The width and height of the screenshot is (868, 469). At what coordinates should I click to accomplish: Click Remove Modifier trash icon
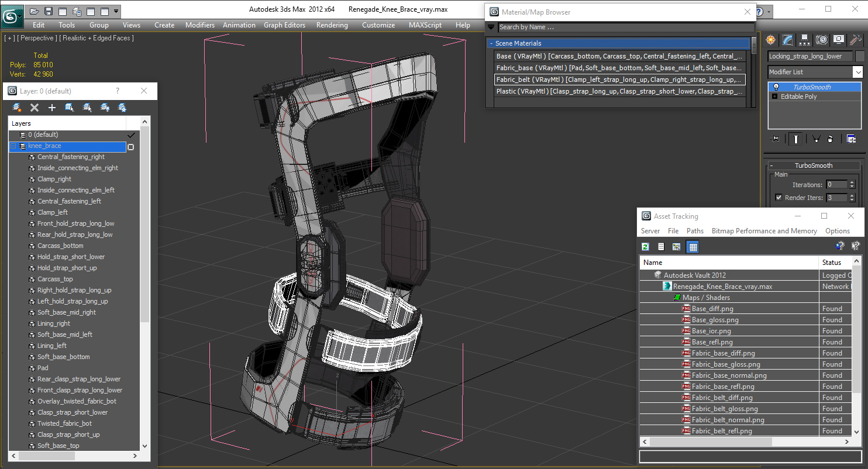pos(831,139)
